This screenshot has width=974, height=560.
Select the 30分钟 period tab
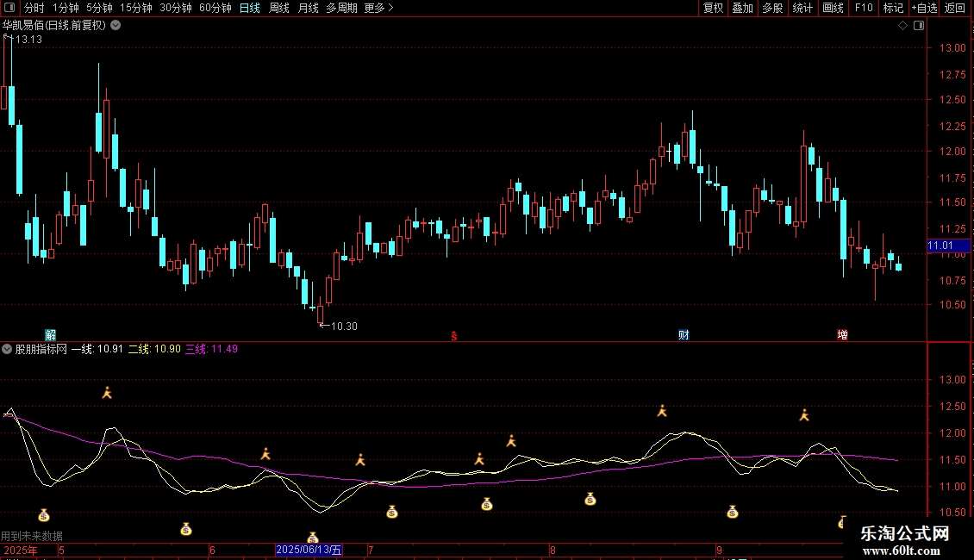[175, 8]
